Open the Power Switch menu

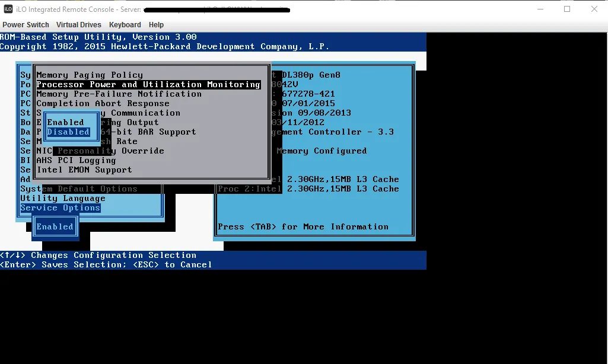coord(26,24)
